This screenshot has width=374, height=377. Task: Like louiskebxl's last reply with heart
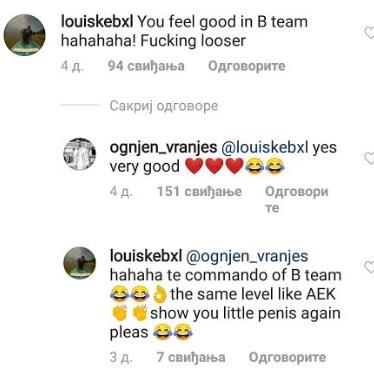coord(369,267)
